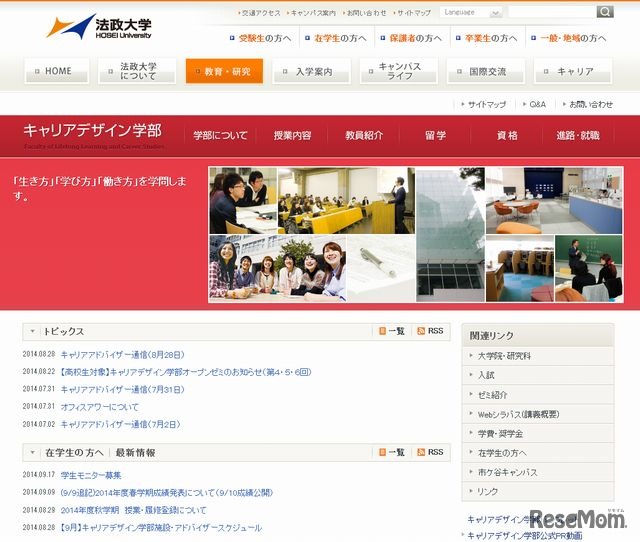Screen dimensions: 640x542
Task: Open the Language dropdown
Action: tap(471, 12)
